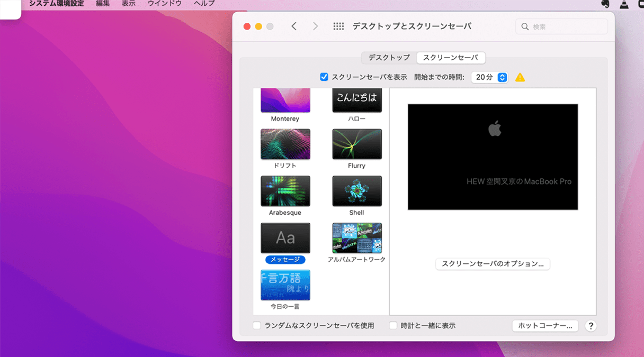Click the yellow minimize window button
This screenshot has height=357, width=644.
coord(258,26)
